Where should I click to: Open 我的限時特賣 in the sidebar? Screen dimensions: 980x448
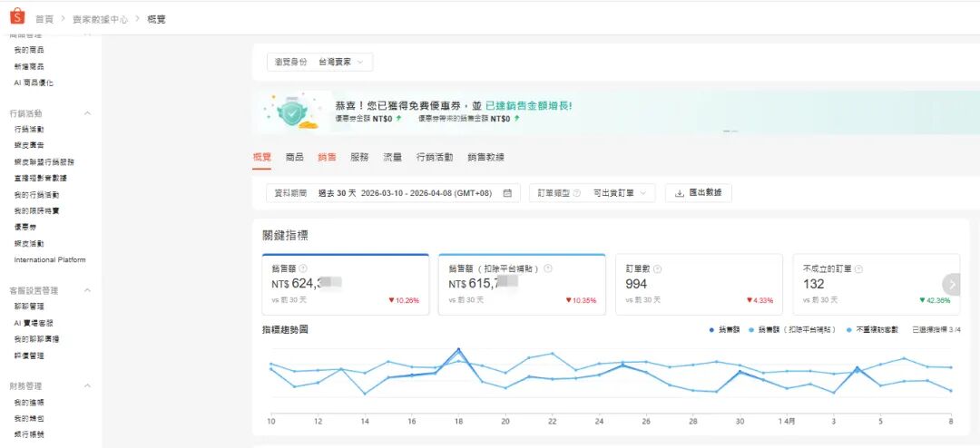click(x=37, y=211)
